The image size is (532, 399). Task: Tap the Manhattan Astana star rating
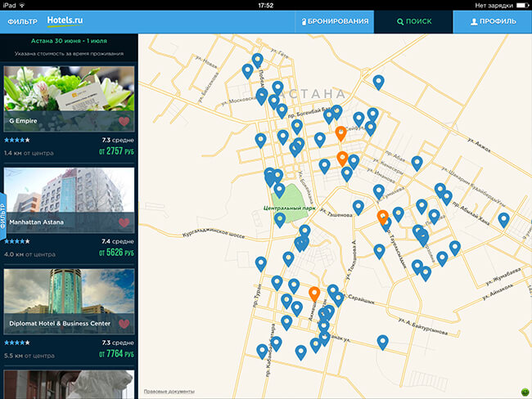coord(17,241)
